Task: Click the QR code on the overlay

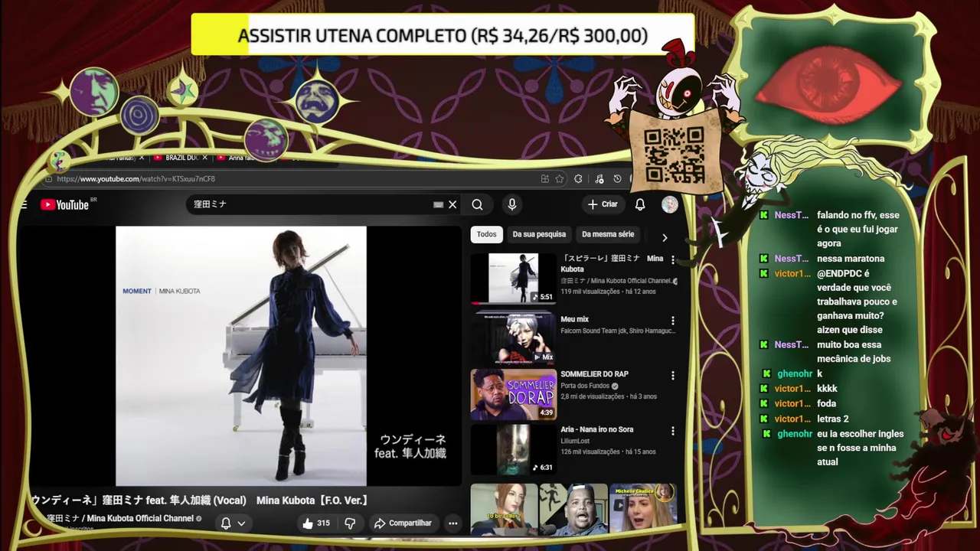Action: tap(674, 155)
